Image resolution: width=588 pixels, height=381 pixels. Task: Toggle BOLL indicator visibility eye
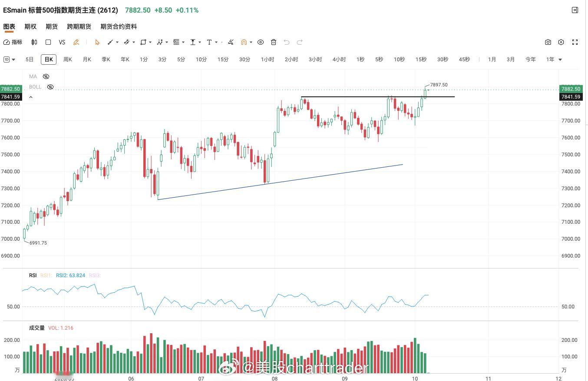point(50,87)
